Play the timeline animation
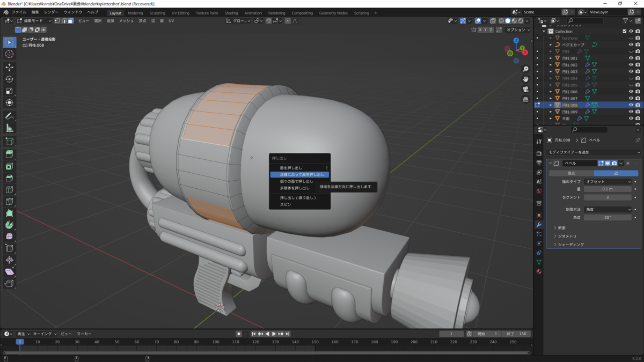 point(274,334)
